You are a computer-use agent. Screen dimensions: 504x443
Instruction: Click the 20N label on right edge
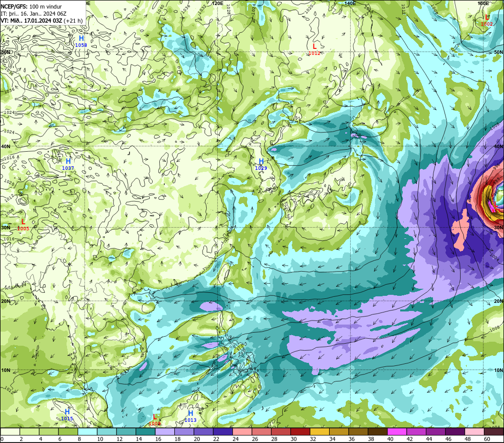[x=498, y=301]
